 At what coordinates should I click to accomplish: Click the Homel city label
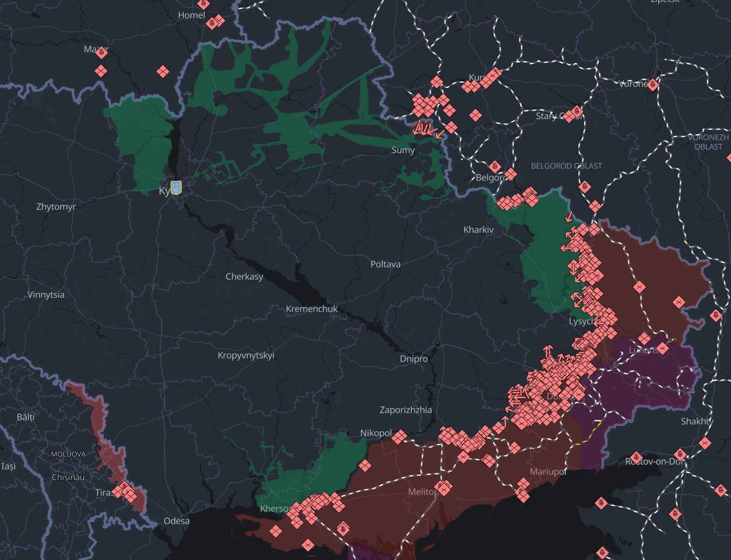(x=191, y=15)
